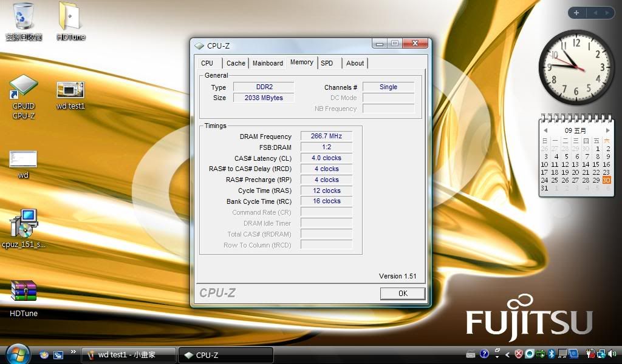Click the green camera tray icon
The width and height of the screenshot is (622, 364).
click(540, 354)
